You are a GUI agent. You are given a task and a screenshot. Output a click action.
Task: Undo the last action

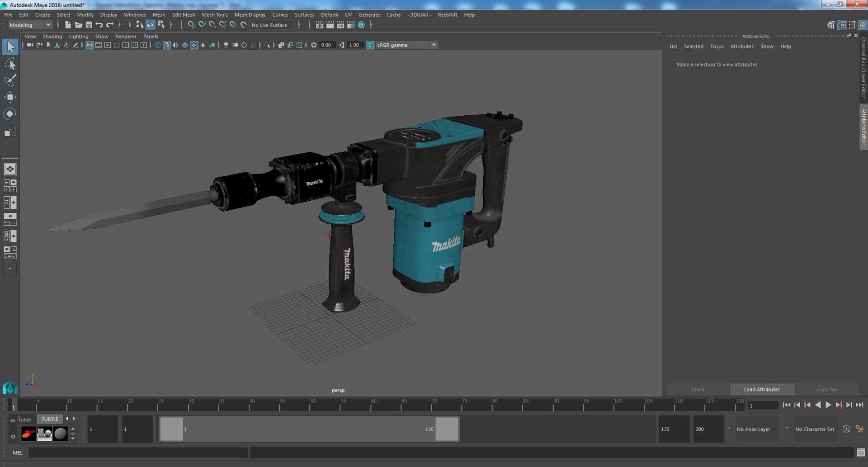click(99, 25)
